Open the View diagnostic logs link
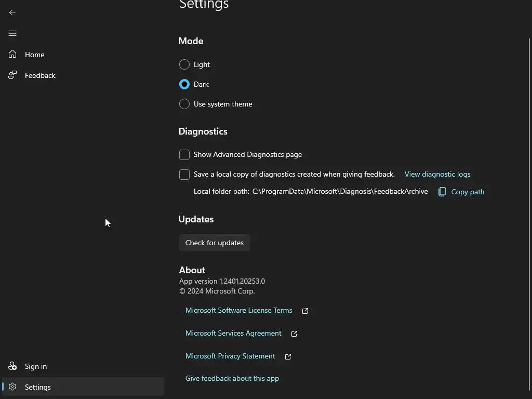 click(437, 174)
